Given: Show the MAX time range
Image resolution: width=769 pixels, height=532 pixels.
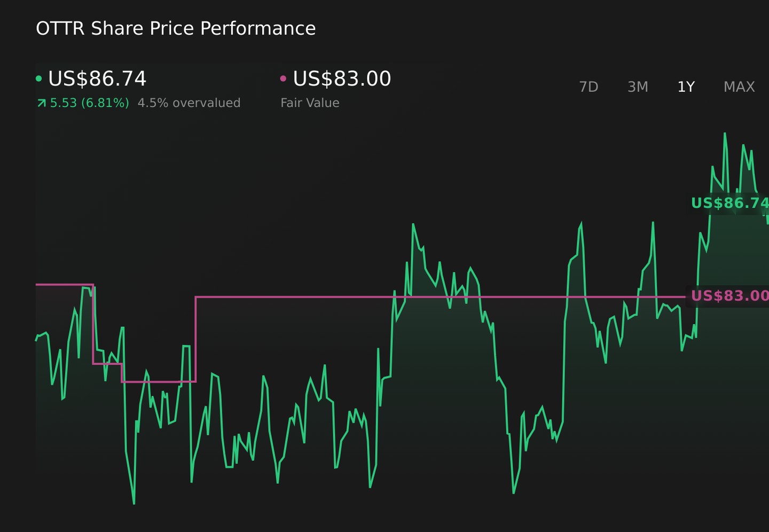Looking at the screenshot, I should click(739, 87).
